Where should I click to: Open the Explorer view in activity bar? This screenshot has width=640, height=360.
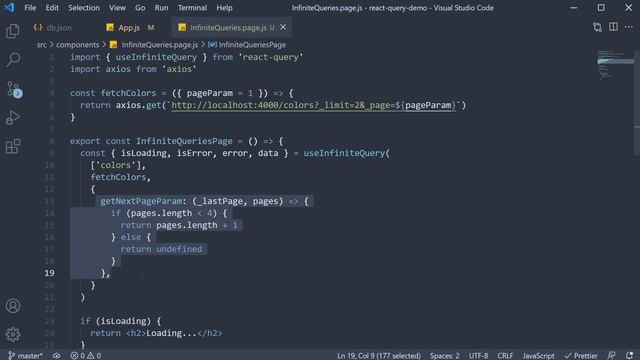pyautogui.click(x=13, y=31)
